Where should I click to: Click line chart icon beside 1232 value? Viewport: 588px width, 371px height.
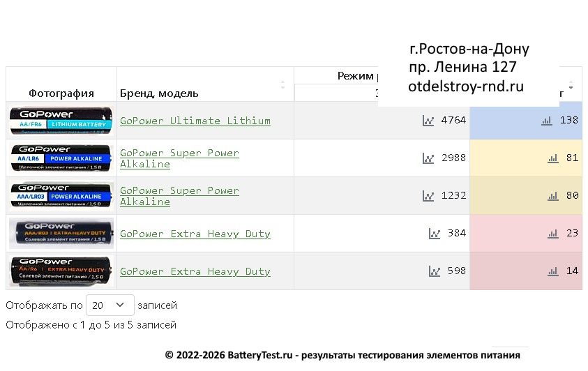pyautogui.click(x=428, y=196)
